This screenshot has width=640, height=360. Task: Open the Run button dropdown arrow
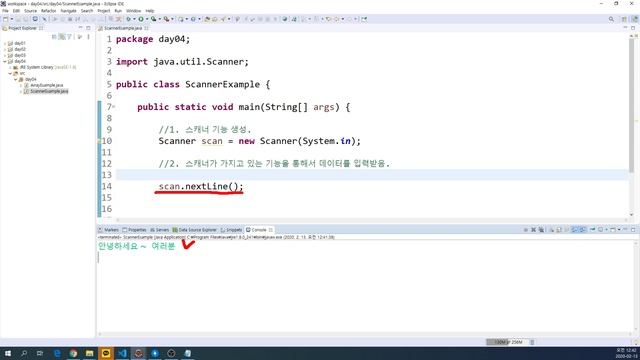click(147, 19)
